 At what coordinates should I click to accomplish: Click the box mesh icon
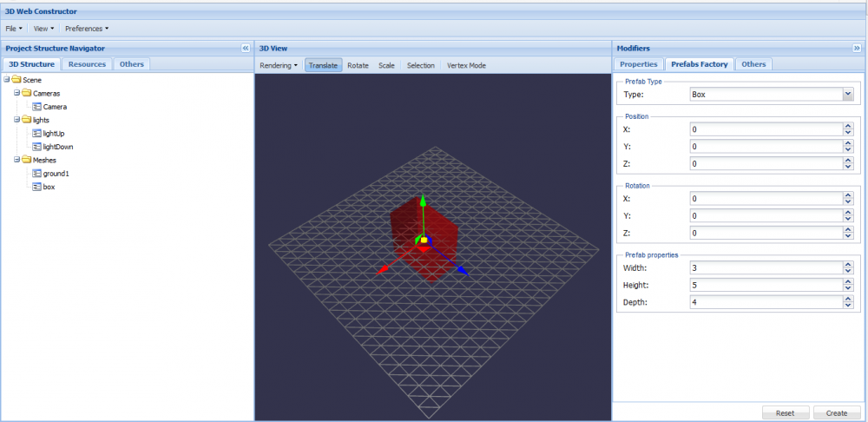[37, 187]
